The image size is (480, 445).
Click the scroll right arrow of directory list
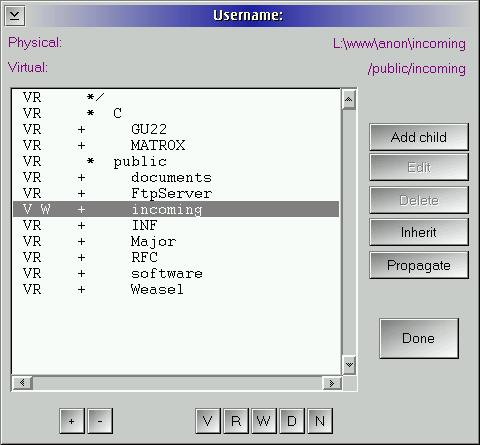[x=332, y=383]
